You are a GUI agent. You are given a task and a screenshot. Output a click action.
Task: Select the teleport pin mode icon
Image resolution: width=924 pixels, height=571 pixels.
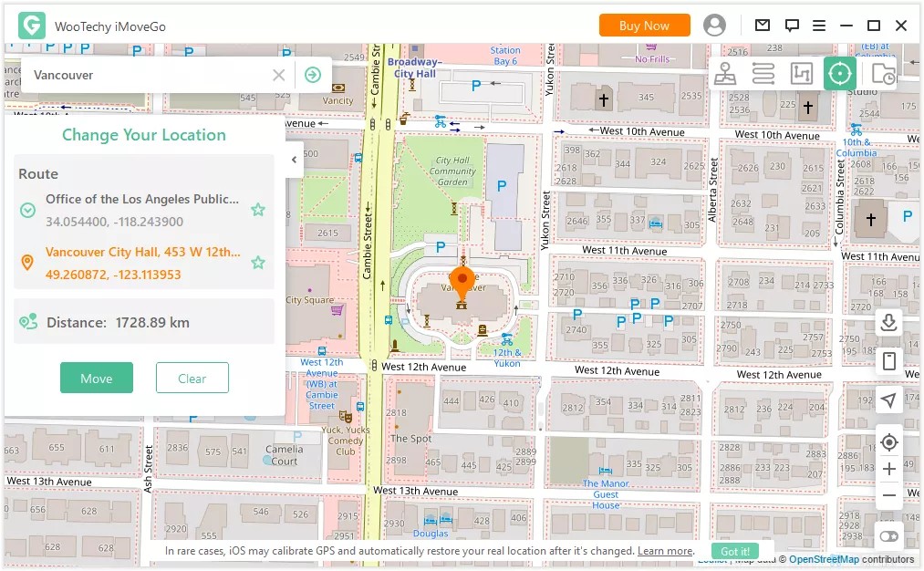pos(725,73)
